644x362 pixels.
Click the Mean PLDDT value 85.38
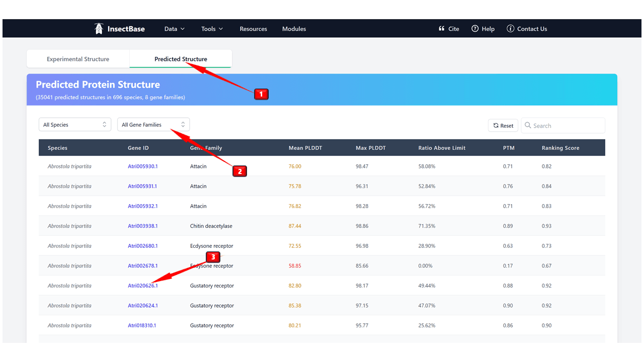[295, 306]
